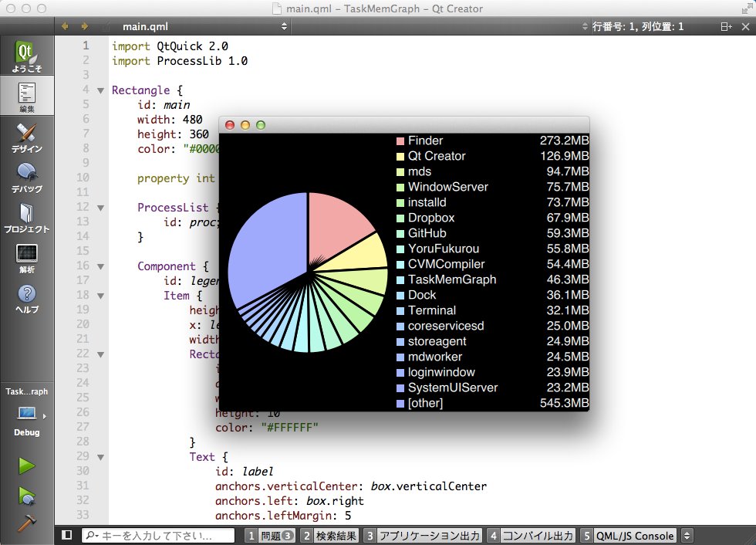Collapse the Item block at line 18
Screen dimensions: 756x545
(x=100, y=296)
